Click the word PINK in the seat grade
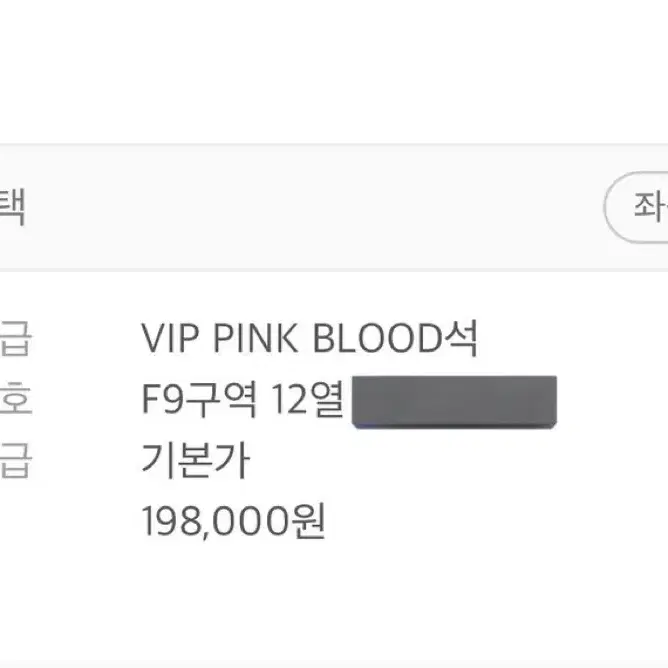 [255, 338]
